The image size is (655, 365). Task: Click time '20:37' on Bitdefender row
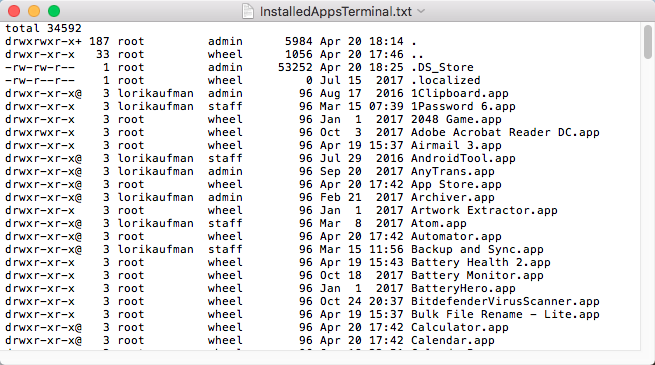coord(386,301)
